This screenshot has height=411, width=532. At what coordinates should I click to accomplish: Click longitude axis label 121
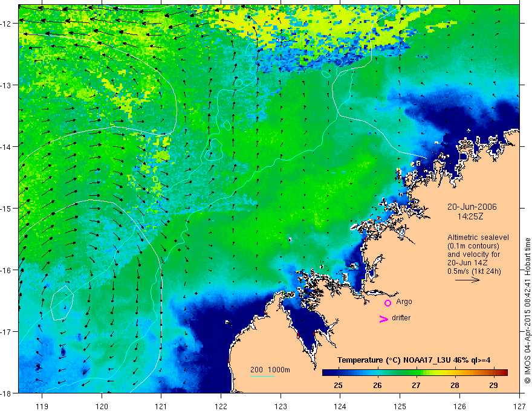click(x=161, y=406)
